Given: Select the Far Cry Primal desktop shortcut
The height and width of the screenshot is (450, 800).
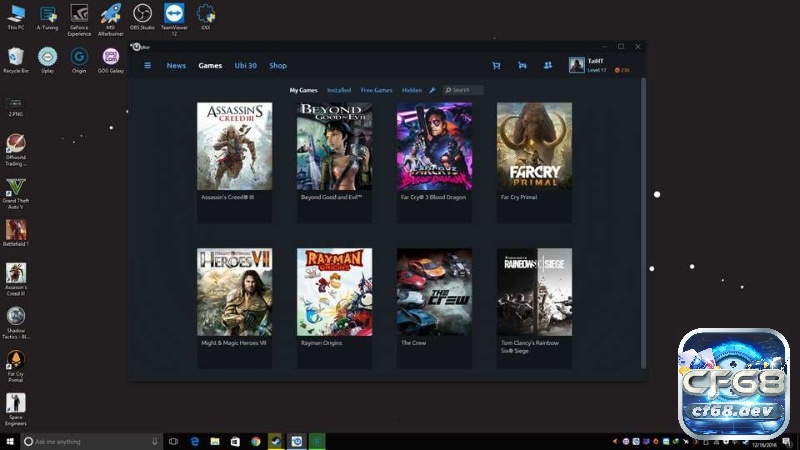Looking at the screenshot, I should point(16,366).
